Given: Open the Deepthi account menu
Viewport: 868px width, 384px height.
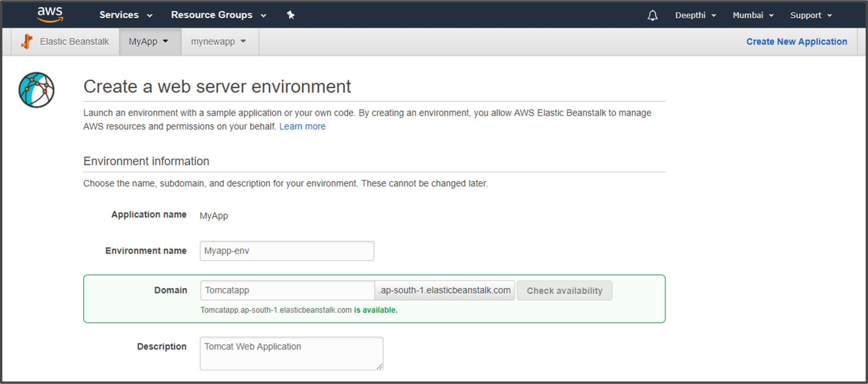Looking at the screenshot, I should click(x=696, y=15).
